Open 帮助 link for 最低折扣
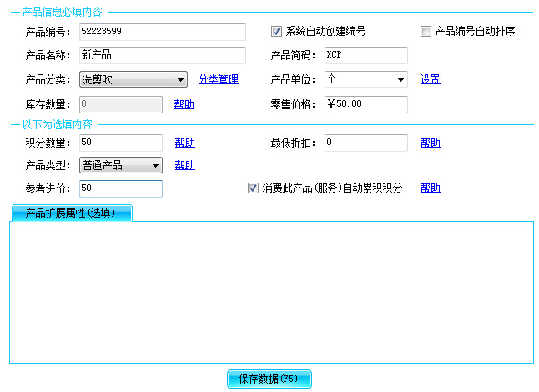 (x=430, y=143)
